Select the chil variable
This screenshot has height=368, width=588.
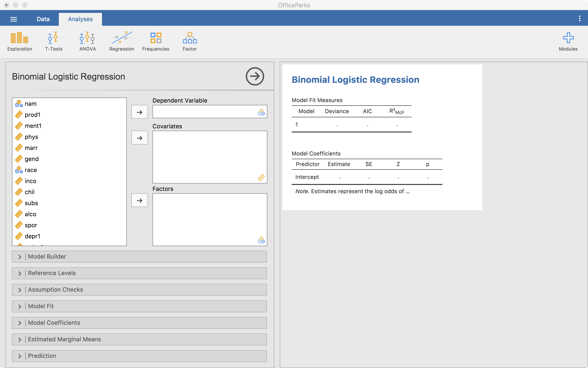tap(69, 192)
